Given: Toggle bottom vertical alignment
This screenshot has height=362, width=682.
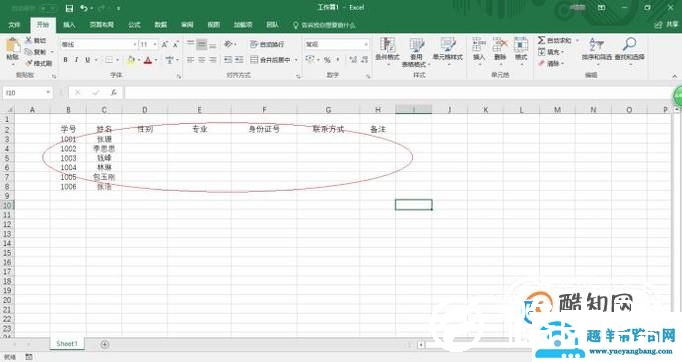Looking at the screenshot, I should click(x=212, y=44).
